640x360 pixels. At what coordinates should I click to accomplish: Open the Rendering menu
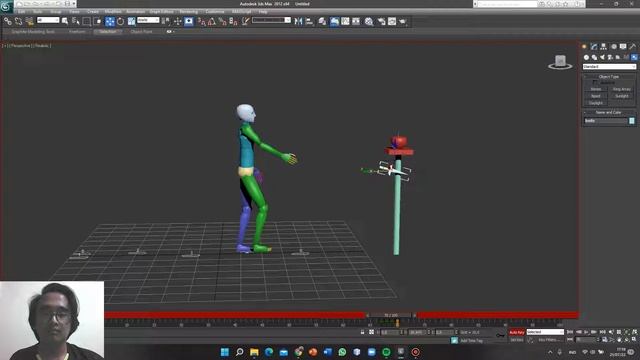[x=189, y=12]
